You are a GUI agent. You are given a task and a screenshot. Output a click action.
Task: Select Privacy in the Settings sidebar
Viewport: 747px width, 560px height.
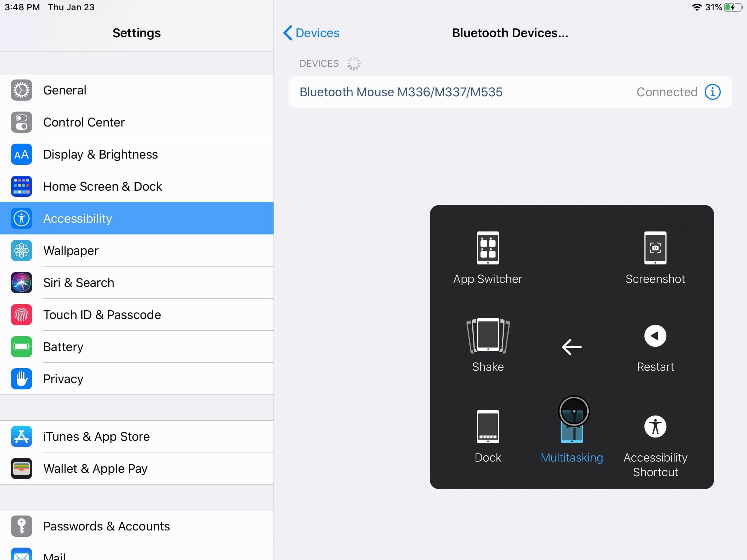(63, 379)
